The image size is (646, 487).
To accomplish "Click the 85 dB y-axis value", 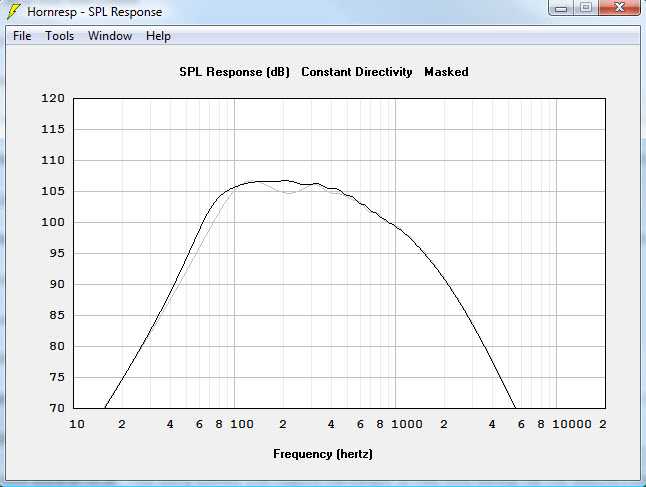I will [57, 315].
